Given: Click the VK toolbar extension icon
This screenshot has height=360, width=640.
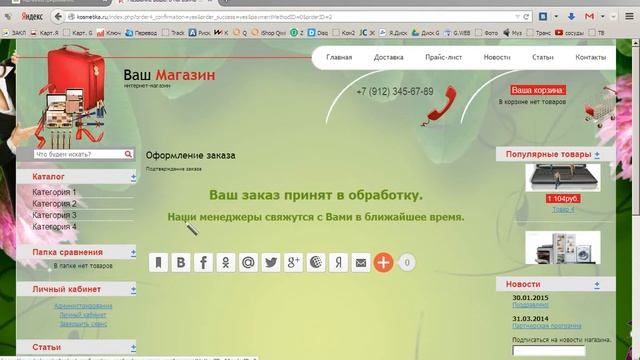Looking at the screenshot, I should [543, 16].
